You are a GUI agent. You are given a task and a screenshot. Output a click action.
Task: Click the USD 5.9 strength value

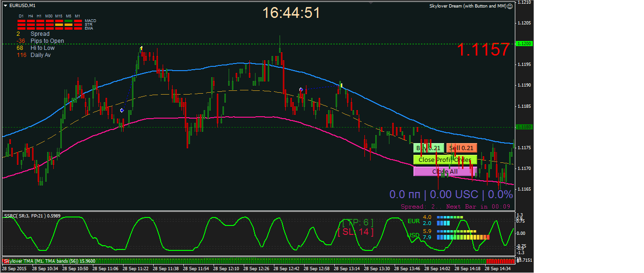(x=427, y=231)
